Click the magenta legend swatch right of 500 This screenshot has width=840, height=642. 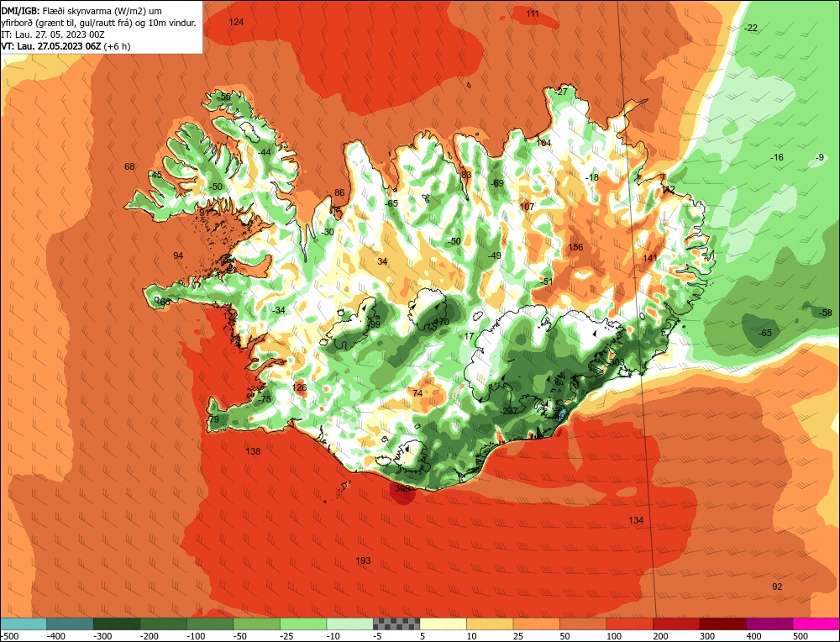(816, 624)
